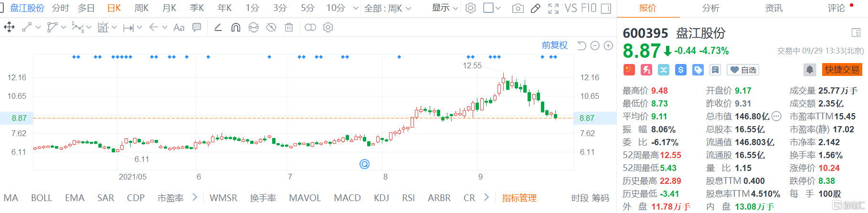868x213 pixels.
Task: Select the arrow annotation tool
Action: point(153,27)
